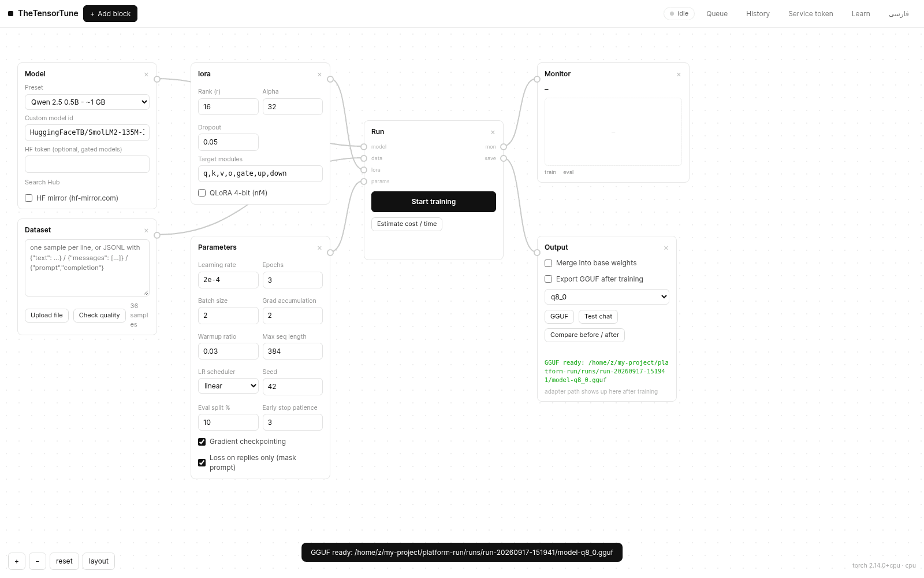
Task: Close the Monitor block
Action: 679,75
